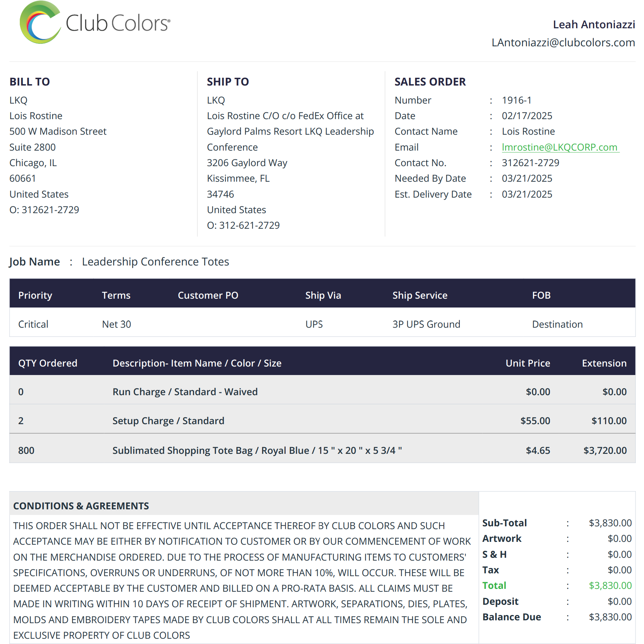The width and height of the screenshot is (644, 644).
Task: Click the FOB column header
Action: tap(541, 295)
